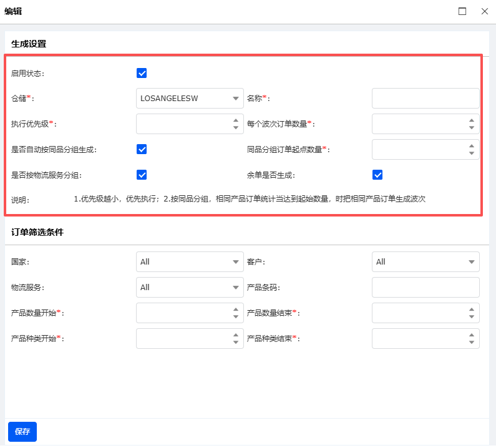Disable the 是否按物流服务分组 checkbox
496x448 pixels.
pyautogui.click(x=142, y=175)
